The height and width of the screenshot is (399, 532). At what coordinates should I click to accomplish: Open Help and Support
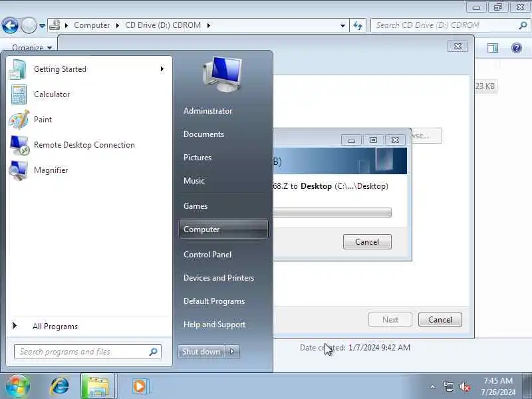pos(214,325)
